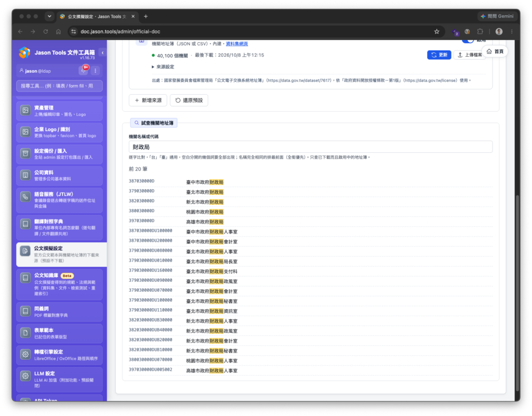Open a new browser tab
Viewport: 532px width, 416px height.
pyautogui.click(x=146, y=16)
